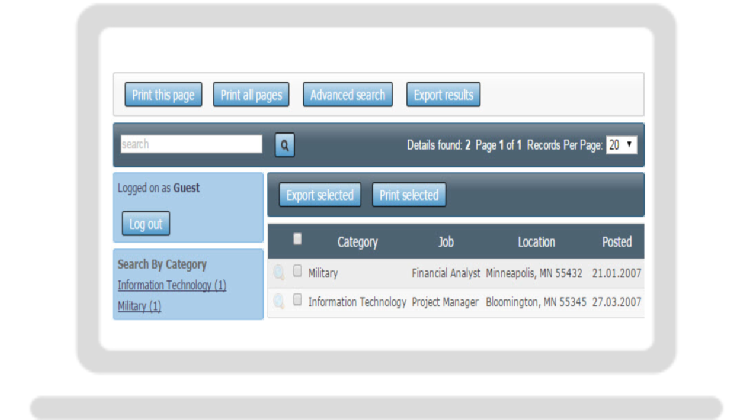
Task: Click the 27.03.2007 posted date
Action: [617, 302]
